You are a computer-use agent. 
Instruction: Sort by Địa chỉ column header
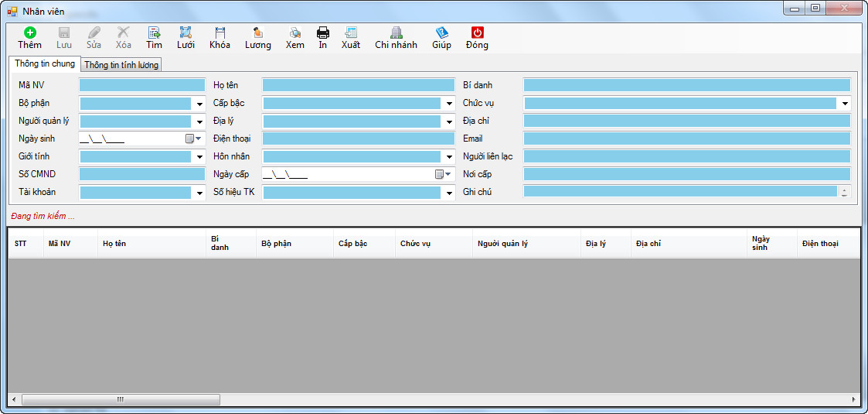pyautogui.click(x=689, y=243)
